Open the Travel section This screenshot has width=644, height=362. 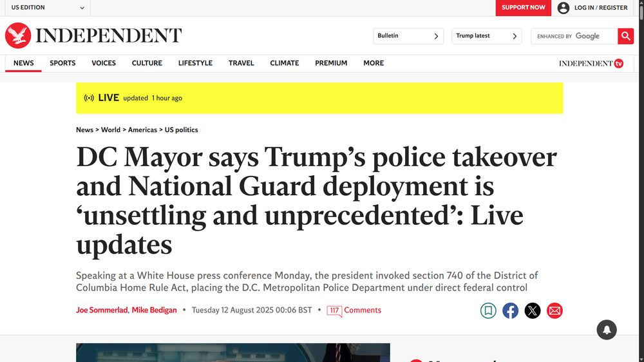(241, 63)
